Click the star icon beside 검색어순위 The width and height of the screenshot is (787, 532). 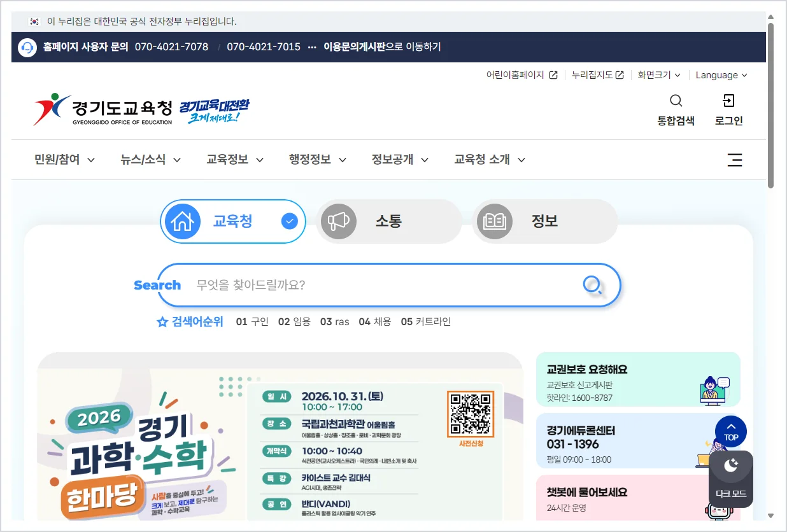(x=162, y=322)
